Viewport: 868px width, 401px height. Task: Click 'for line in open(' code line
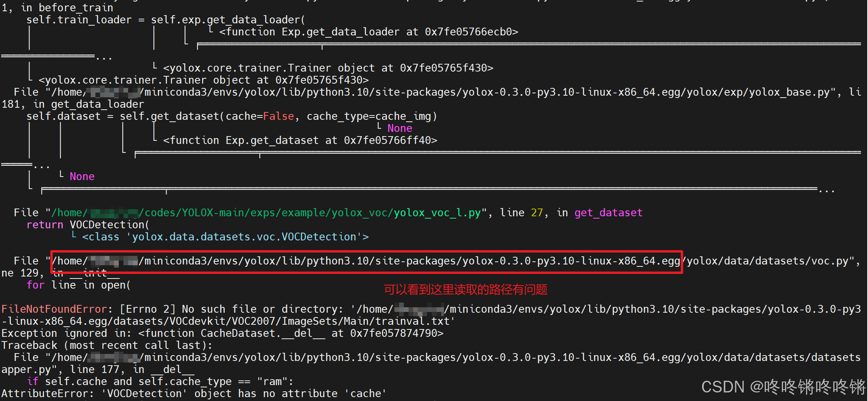79,285
